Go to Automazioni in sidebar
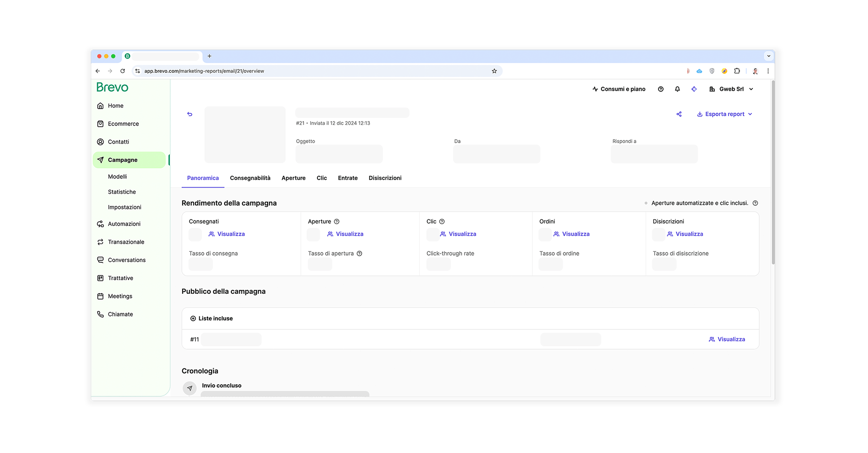 124,224
